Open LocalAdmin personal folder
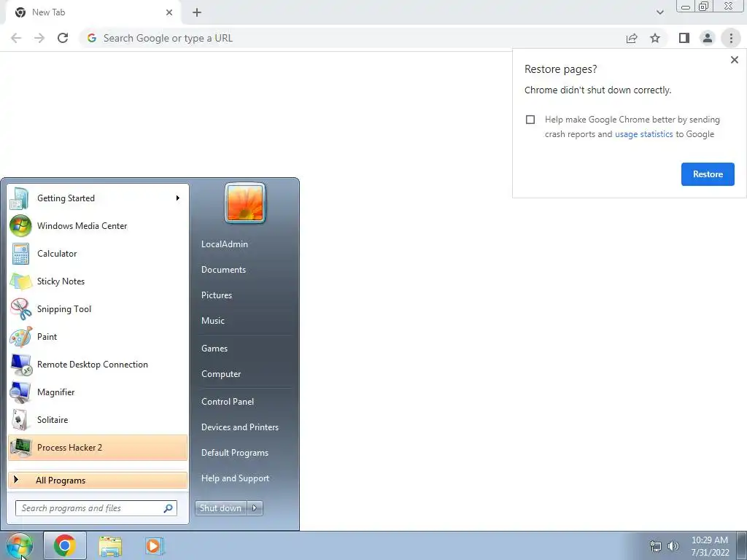Screen dimensions: 747x560 pyautogui.click(x=225, y=244)
